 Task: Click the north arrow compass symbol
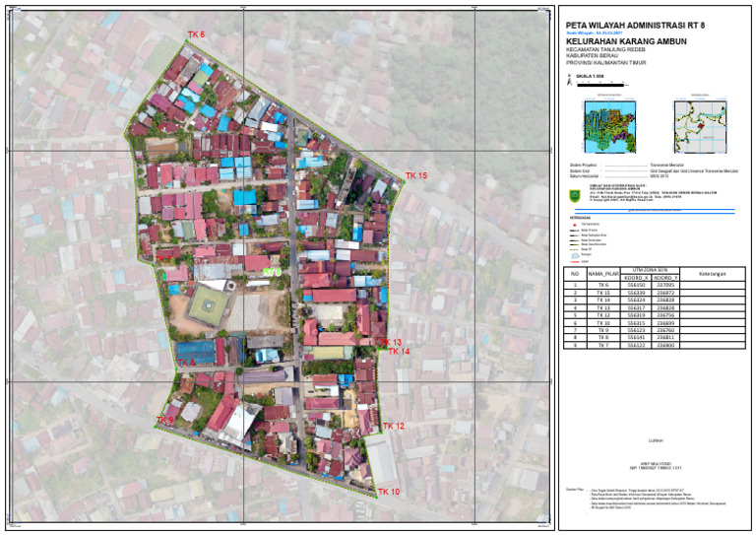569,81
